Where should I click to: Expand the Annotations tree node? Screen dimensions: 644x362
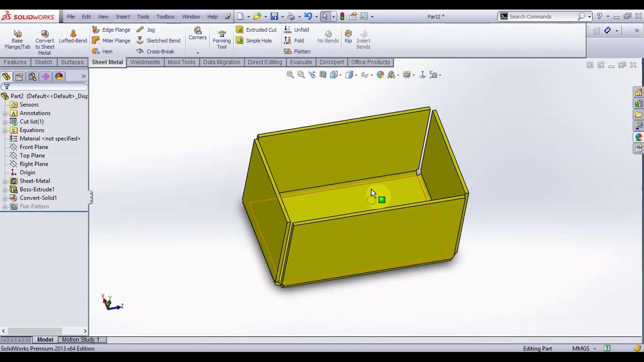point(5,113)
